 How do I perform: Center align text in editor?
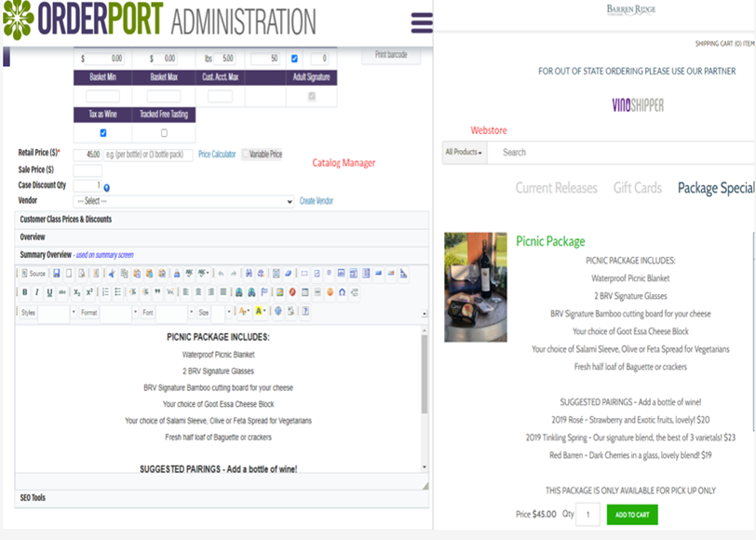(198, 291)
